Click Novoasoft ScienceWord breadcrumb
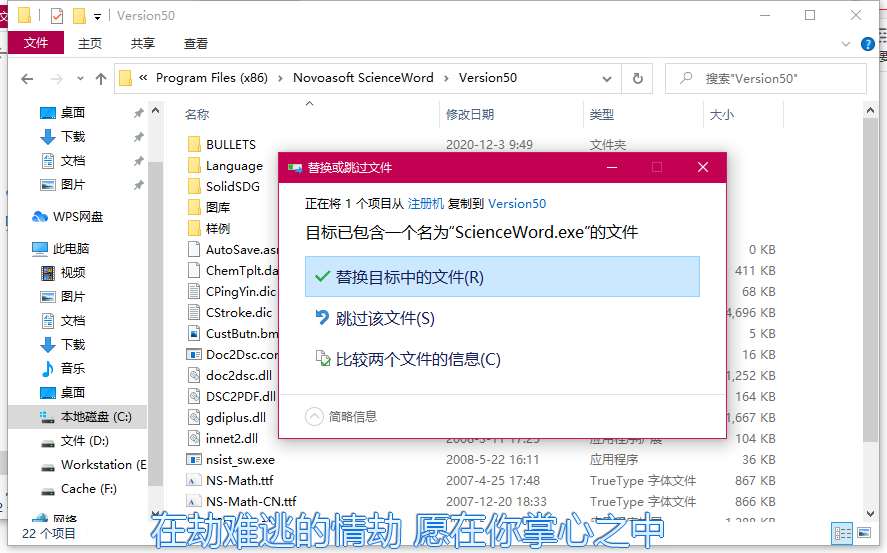 pos(363,78)
